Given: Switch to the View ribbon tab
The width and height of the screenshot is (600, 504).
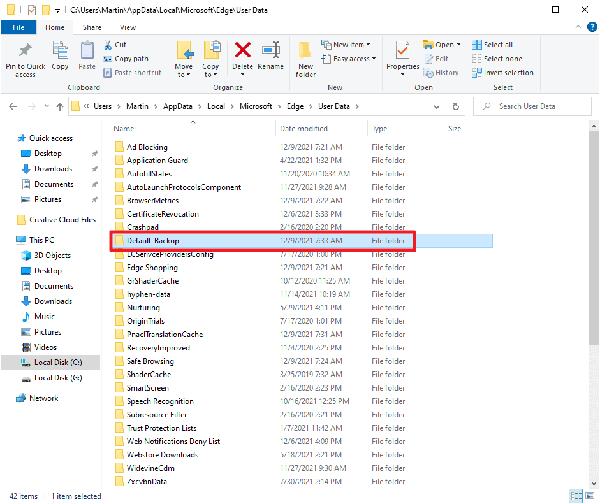Looking at the screenshot, I should (x=128, y=28).
